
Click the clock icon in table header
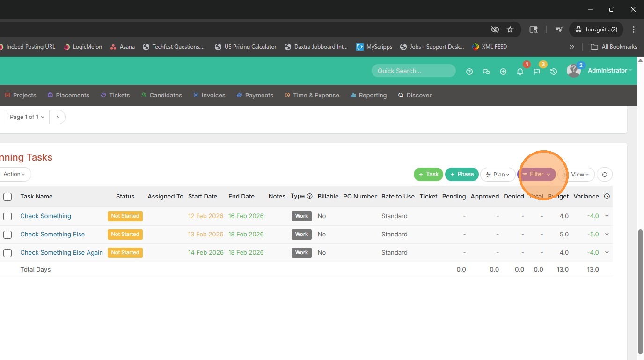coord(607,197)
